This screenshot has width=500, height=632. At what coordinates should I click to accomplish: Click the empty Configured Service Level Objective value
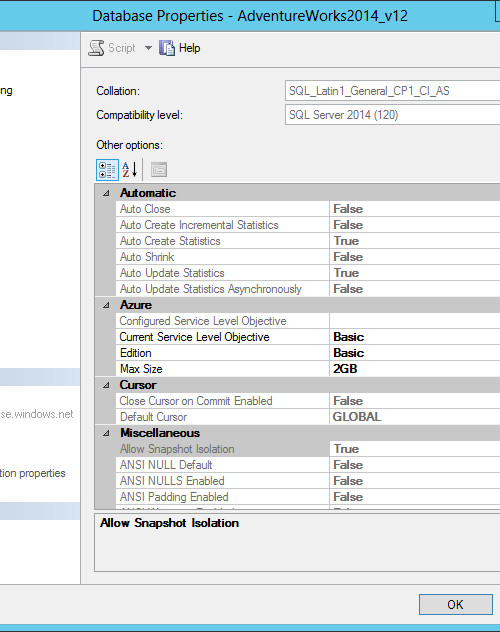tap(415, 321)
